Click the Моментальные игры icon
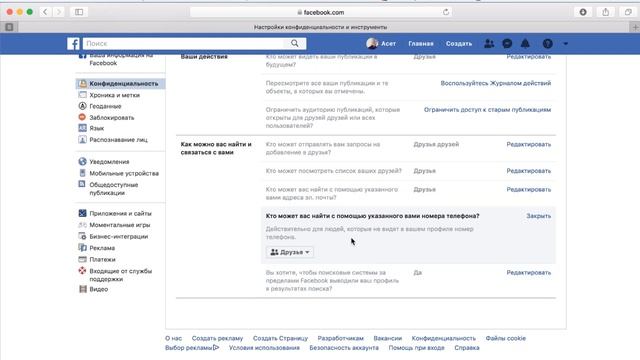This screenshot has width=640, height=360. point(82,225)
